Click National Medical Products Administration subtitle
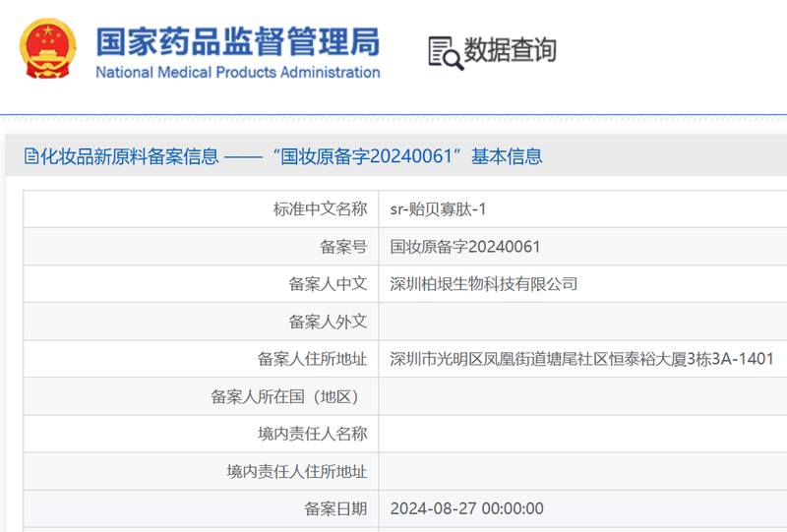The width and height of the screenshot is (787, 532). [237, 73]
